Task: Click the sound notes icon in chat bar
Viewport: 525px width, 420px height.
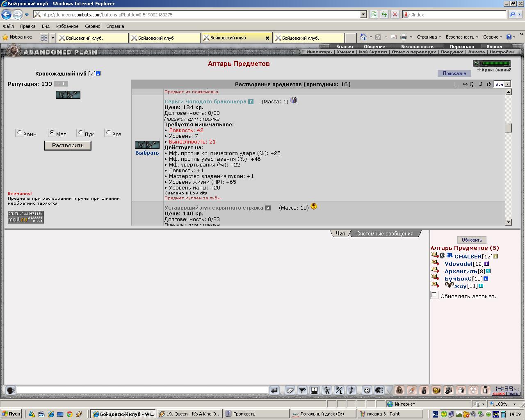Action: click(x=351, y=390)
